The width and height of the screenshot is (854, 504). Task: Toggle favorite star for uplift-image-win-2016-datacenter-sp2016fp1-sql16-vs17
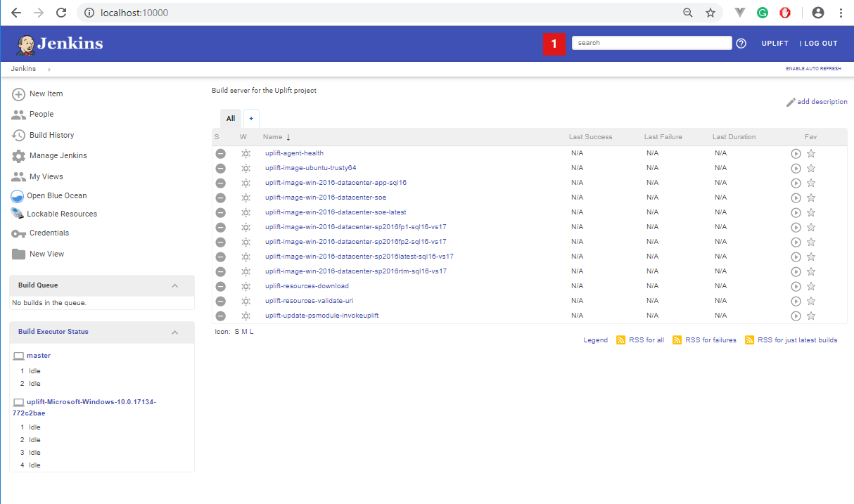click(x=811, y=227)
